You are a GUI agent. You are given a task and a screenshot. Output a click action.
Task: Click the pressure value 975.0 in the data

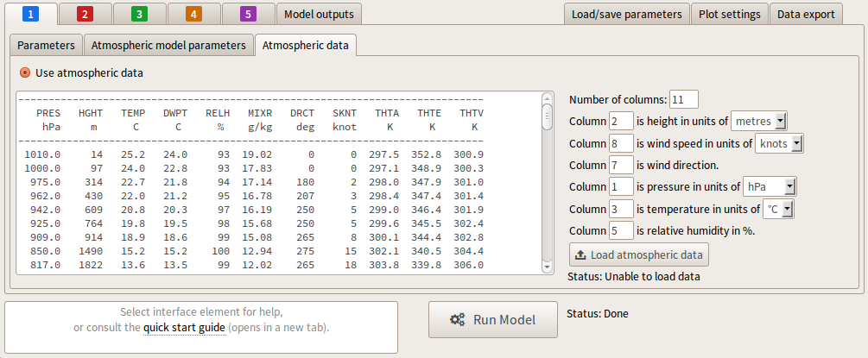coord(46,181)
